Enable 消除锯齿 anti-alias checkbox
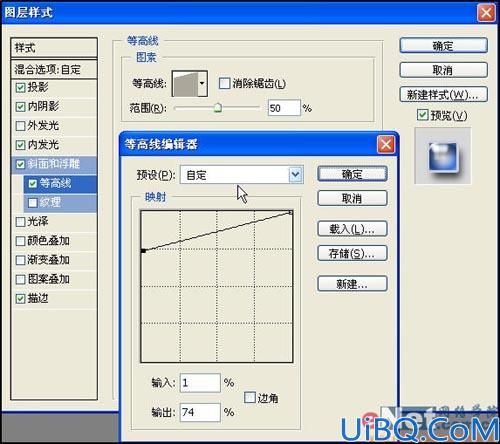 click(x=224, y=83)
